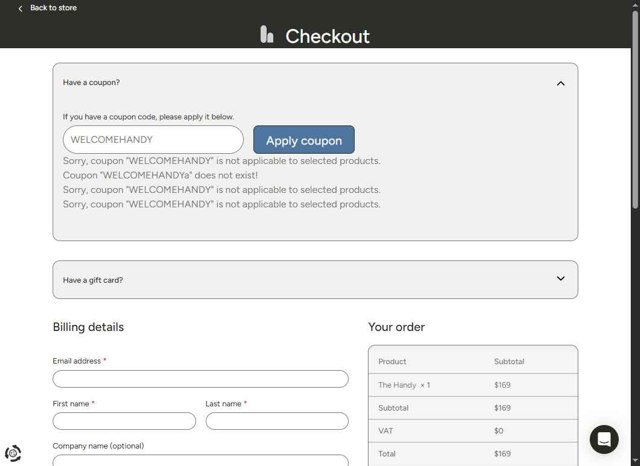This screenshot has width=640, height=466.
Task: Focus the Last name field
Action: click(277, 421)
